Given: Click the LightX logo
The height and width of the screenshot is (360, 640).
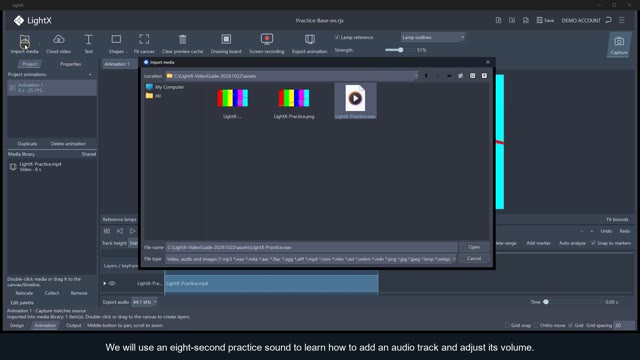Looking at the screenshot, I should coord(32,20).
